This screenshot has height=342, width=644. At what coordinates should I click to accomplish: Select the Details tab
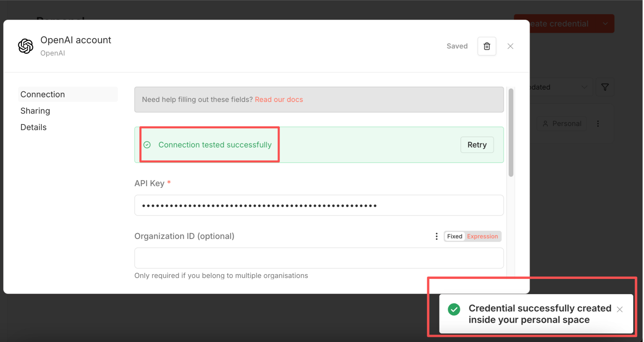34,127
